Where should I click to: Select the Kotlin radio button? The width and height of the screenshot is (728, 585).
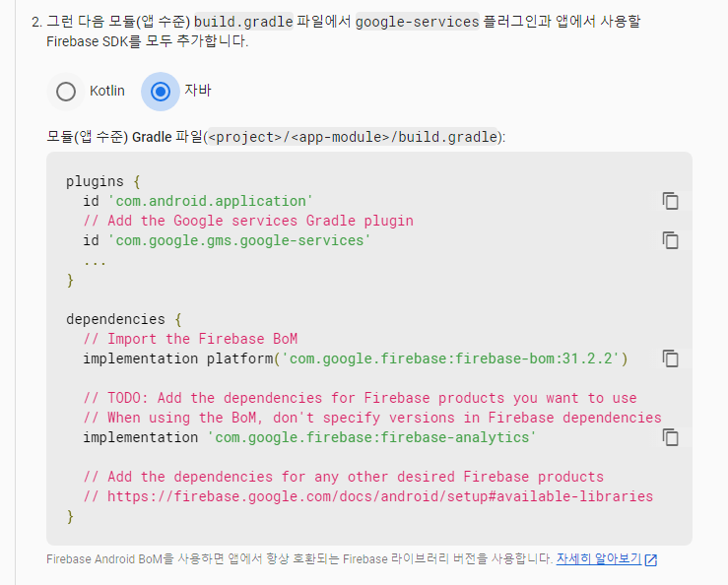coord(66,92)
